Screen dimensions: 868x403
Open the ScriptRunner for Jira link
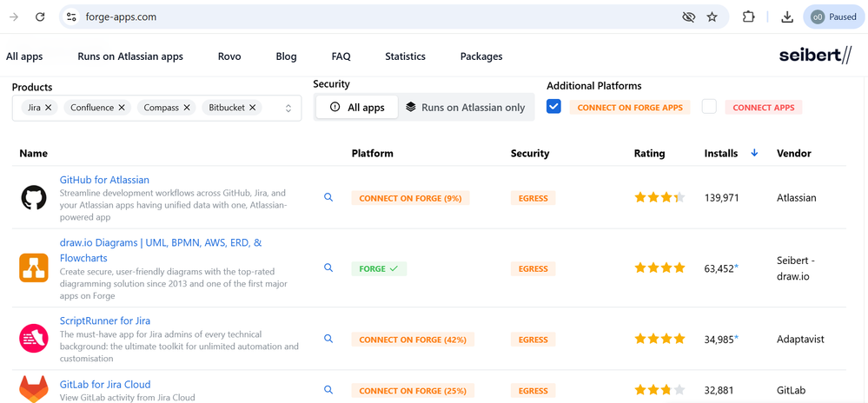[105, 321]
